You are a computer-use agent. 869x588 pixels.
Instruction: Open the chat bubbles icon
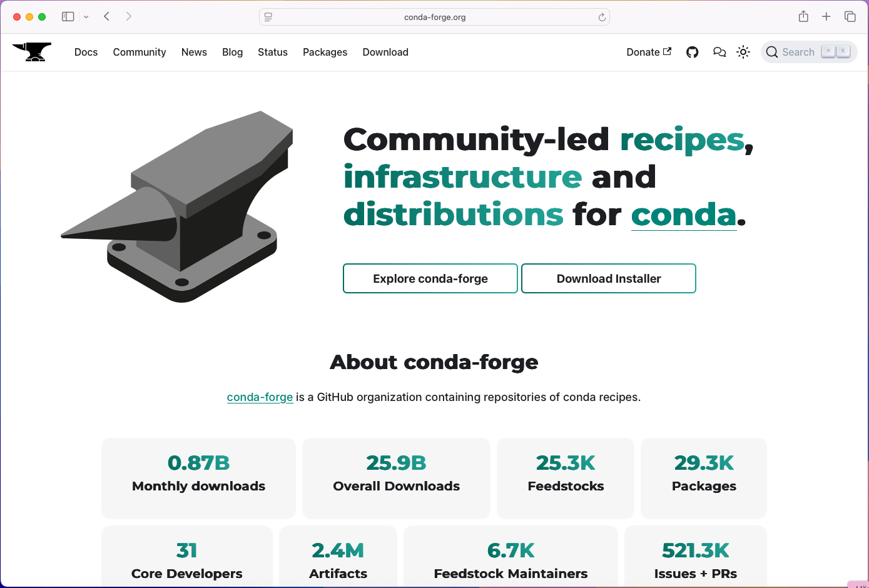(719, 53)
